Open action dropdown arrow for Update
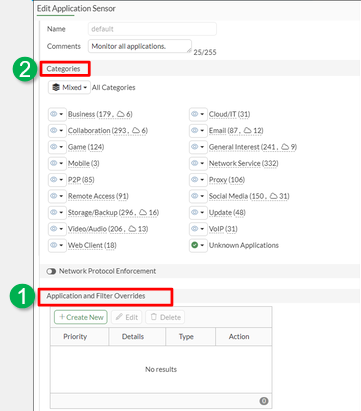This screenshot has width=361, height=411. [202, 212]
